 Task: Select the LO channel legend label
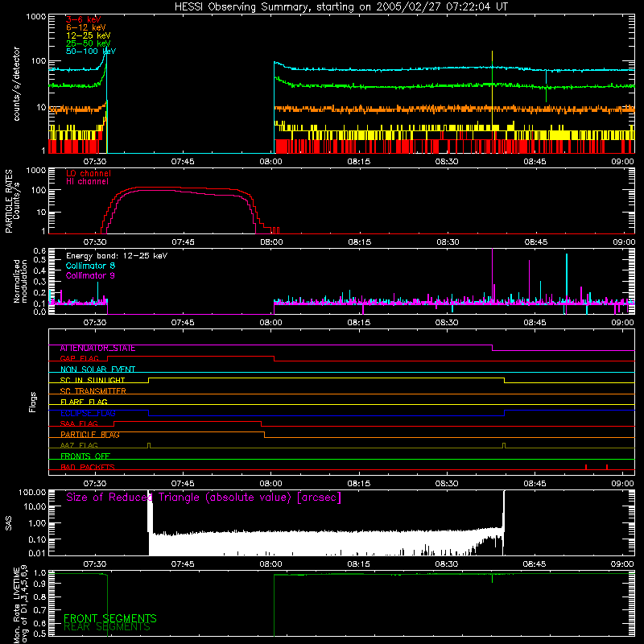coord(89,173)
